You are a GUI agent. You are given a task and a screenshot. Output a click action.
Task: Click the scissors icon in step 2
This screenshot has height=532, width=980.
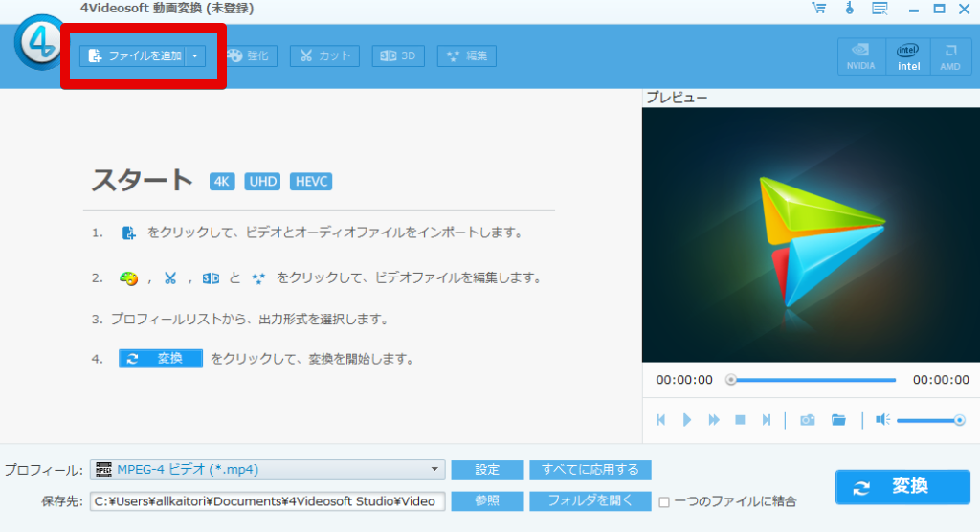(x=170, y=278)
